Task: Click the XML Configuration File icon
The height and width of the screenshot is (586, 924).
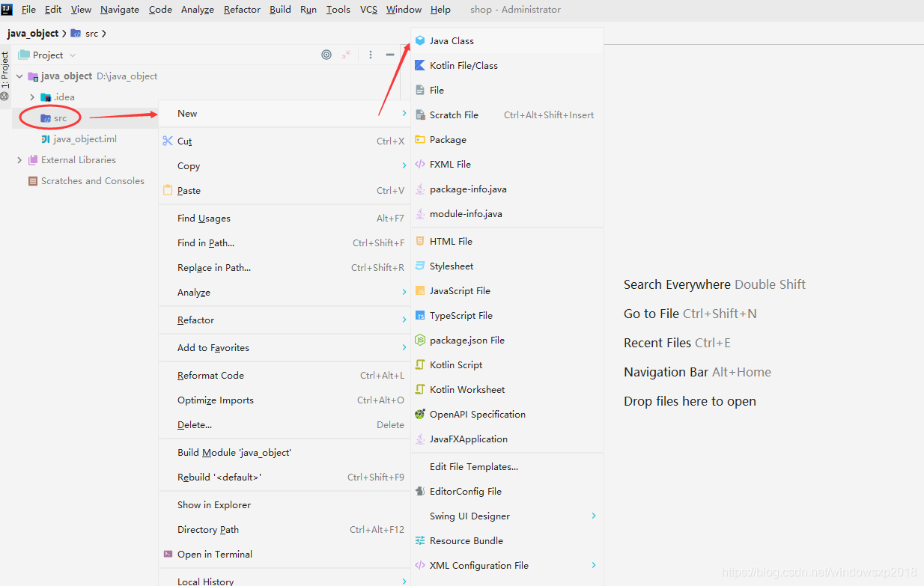Action: [x=420, y=566]
